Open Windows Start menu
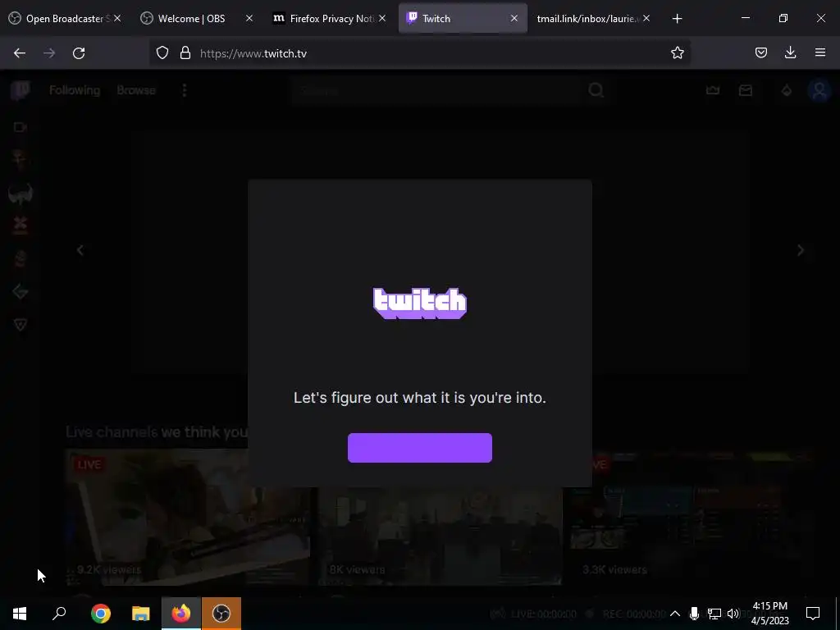 point(20,614)
